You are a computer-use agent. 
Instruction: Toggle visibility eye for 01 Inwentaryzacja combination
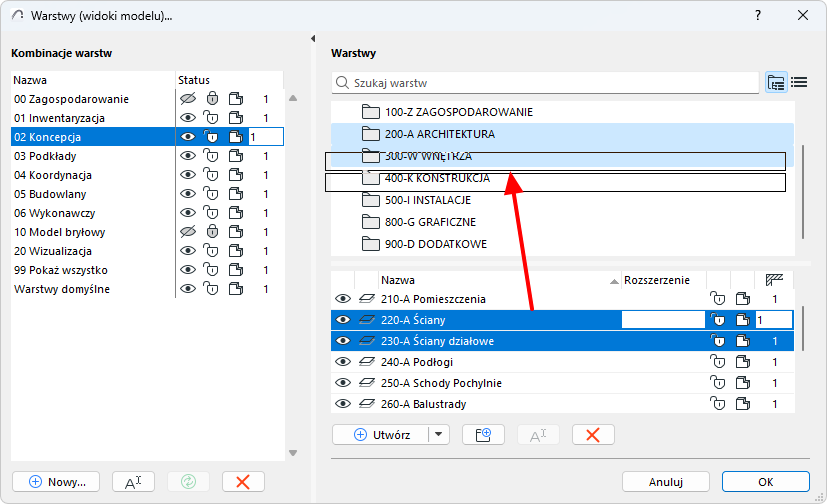(x=188, y=118)
